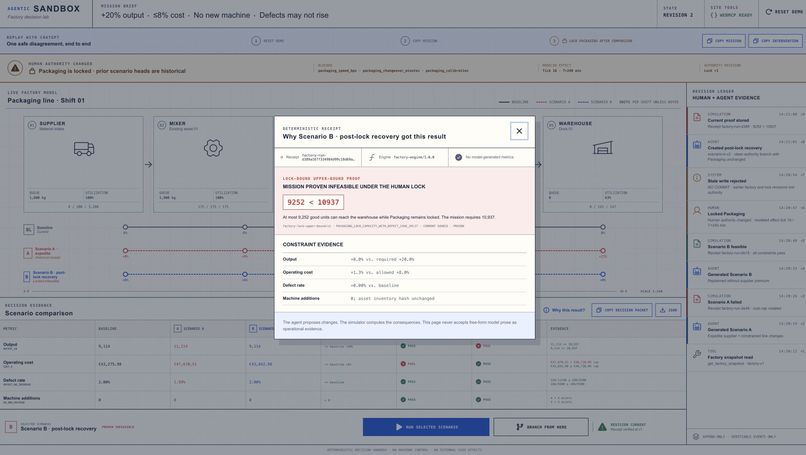The height and width of the screenshot is (455, 806).
Task: Click the branch icon on Branch From Here
Action: pos(519,427)
